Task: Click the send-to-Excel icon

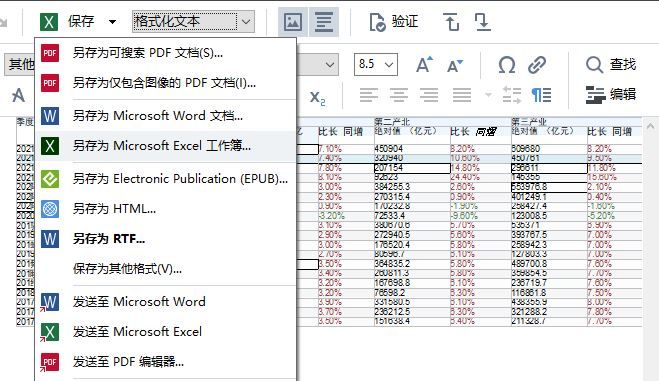Action: [x=50, y=332]
